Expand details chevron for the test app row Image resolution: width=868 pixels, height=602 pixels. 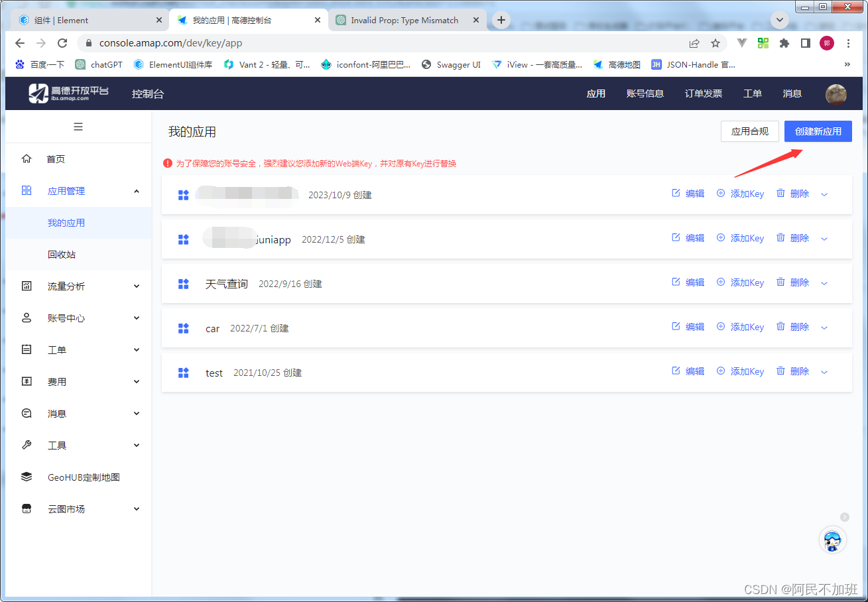(x=824, y=372)
